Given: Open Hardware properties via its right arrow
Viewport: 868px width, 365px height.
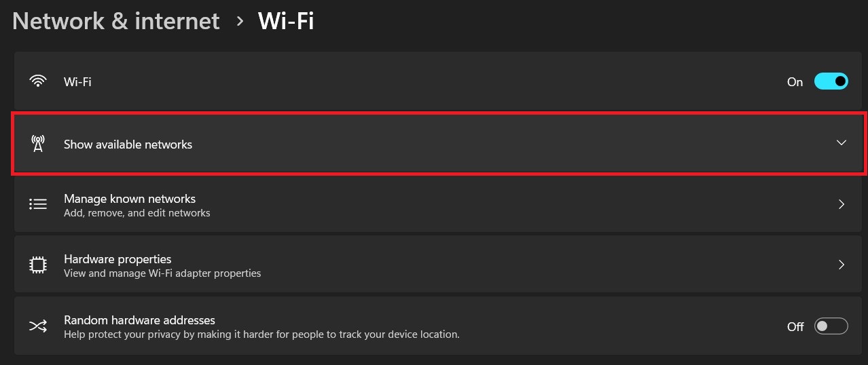Looking at the screenshot, I should (x=842, y=265).
